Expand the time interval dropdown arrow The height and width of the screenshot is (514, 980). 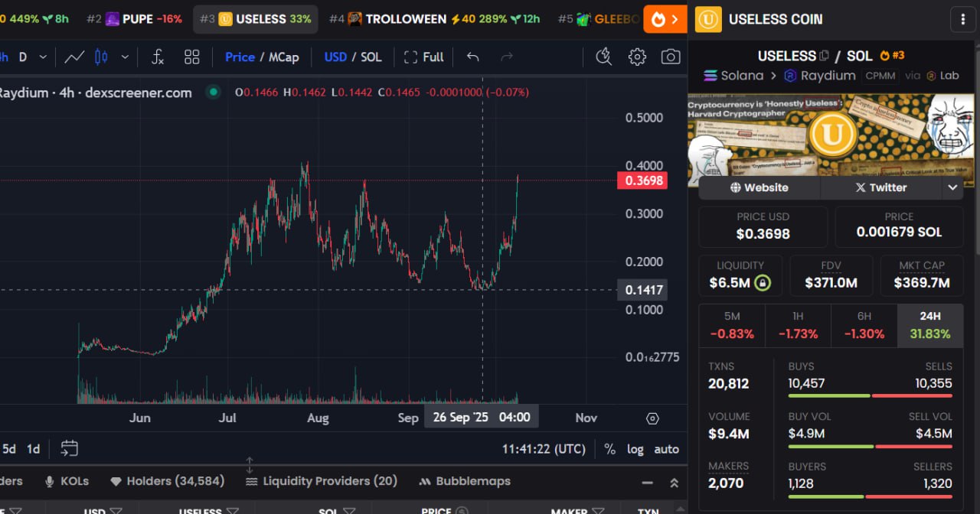click(43, 57)
